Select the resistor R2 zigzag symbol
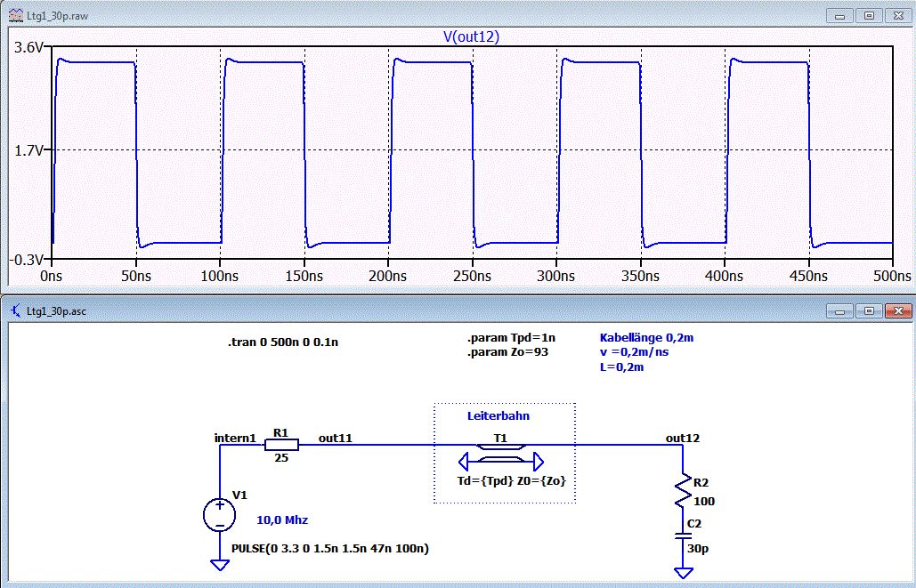916x588 pixels. (x=682, y=492)
